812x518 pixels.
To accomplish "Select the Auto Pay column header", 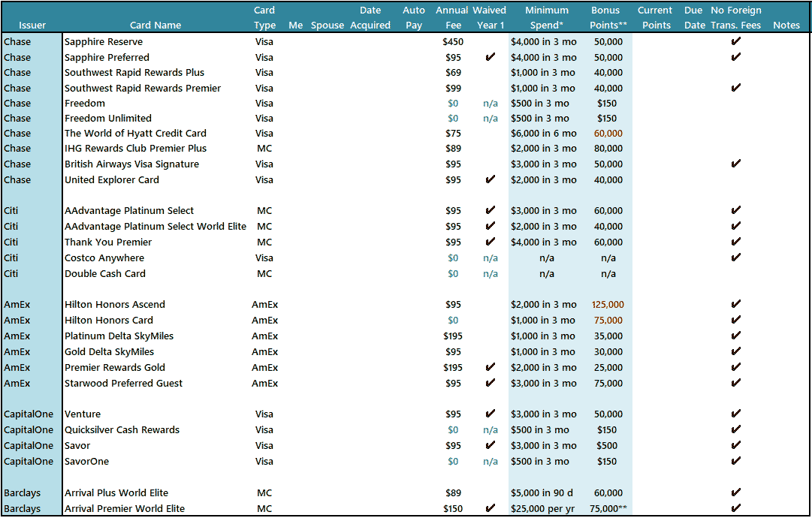I will click(x=414, y=17).
